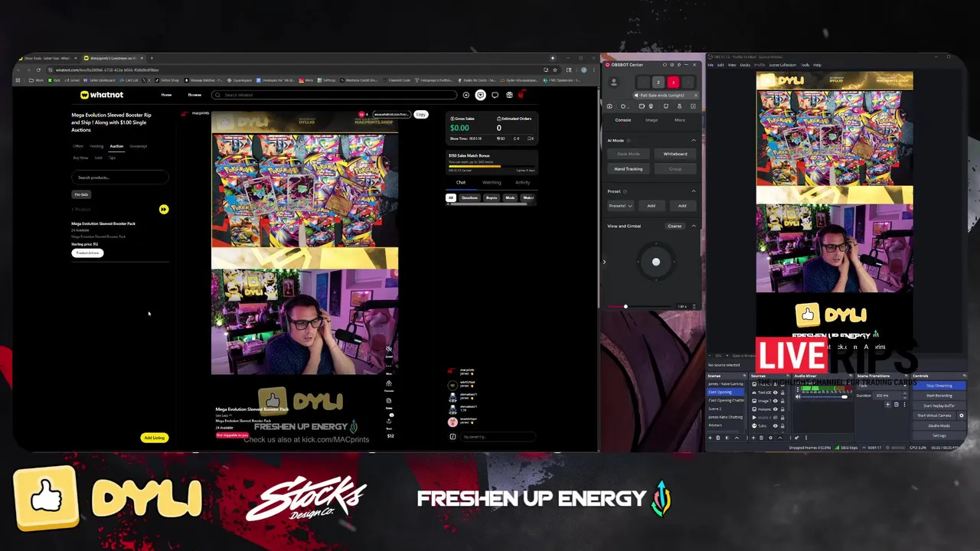
Task: Adjust the OBS Audio Mixer volume slider
Action: pos(823,396)
